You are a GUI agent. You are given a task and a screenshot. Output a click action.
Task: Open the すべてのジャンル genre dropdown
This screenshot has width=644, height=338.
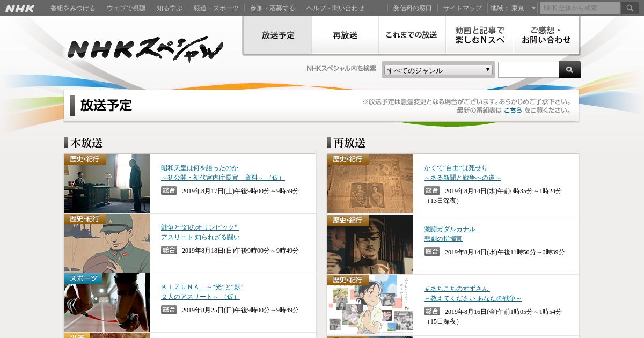click(438, 70)
